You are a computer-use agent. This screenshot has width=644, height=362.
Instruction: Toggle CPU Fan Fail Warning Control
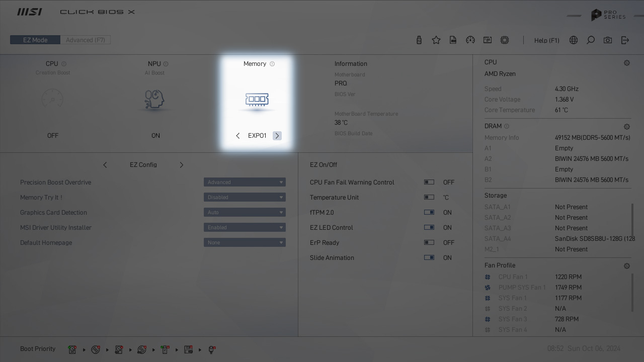(x=429, y=183)
